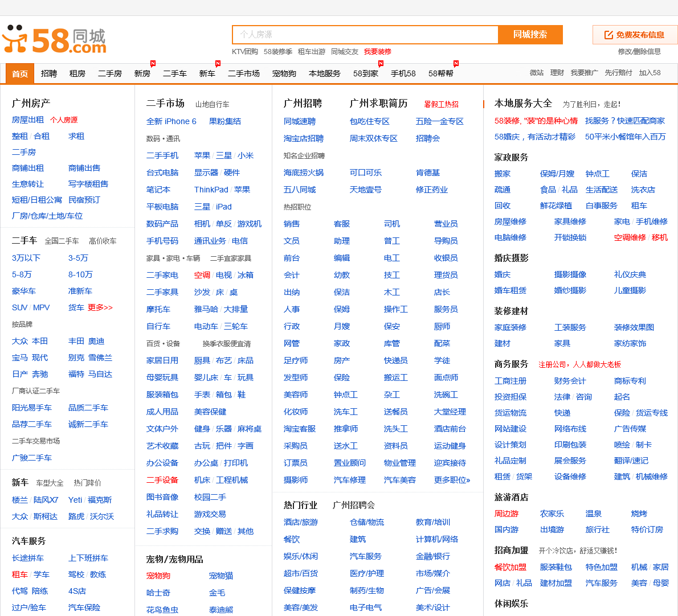Click the 我要装修 hot search link
Screen dimensions: 678x616
(x=378, y=51)
